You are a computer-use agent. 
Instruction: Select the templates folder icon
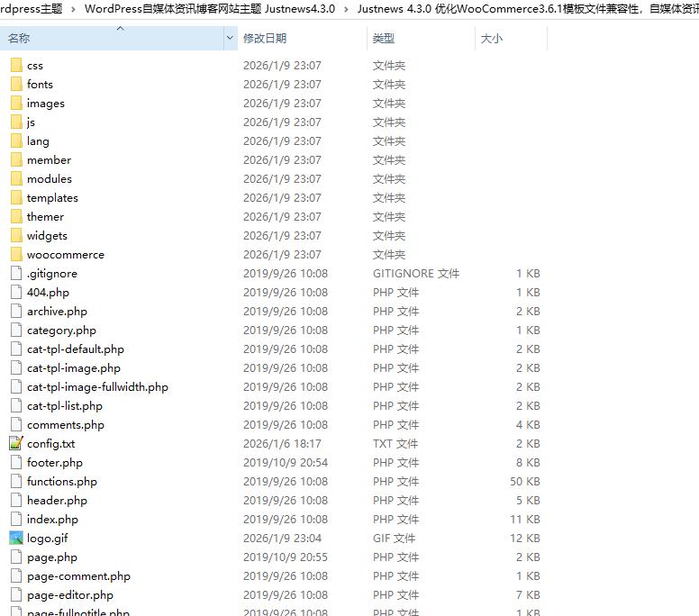16,197
